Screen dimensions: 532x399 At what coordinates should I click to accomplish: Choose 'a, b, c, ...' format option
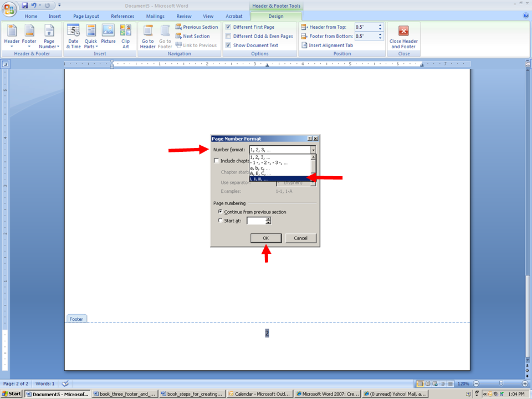pyautogui.click(x=280, y=168)
